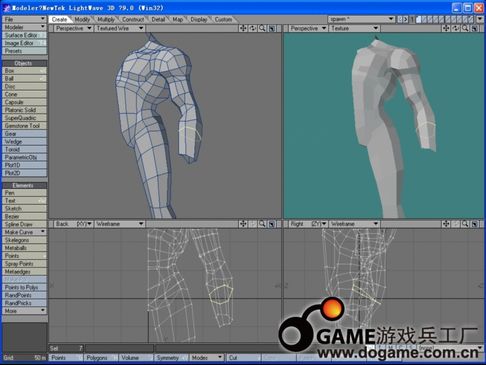
Task: Select the Ball tool
Action: [x=24, y=79]
